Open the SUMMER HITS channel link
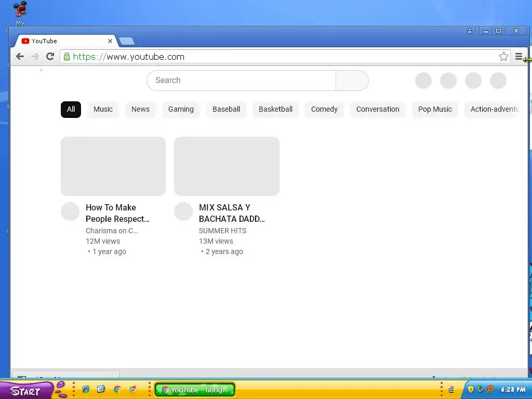The image size is (532, 399). click(222, 231)
